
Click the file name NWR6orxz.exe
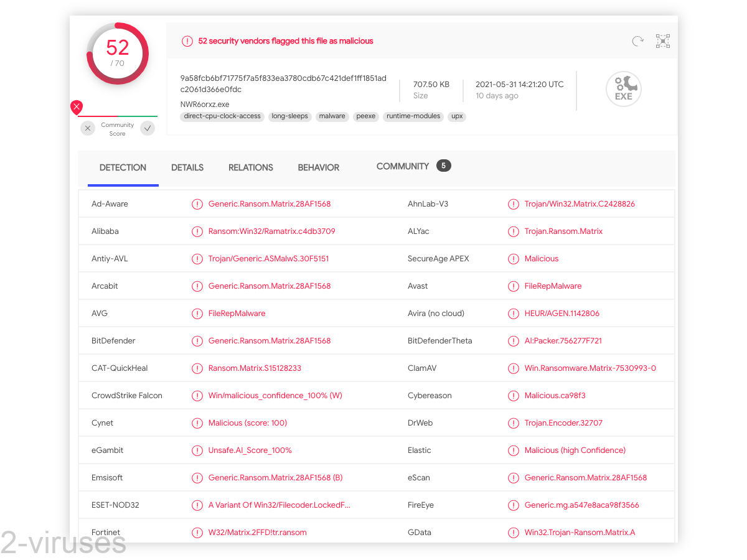tap(205, 104)
